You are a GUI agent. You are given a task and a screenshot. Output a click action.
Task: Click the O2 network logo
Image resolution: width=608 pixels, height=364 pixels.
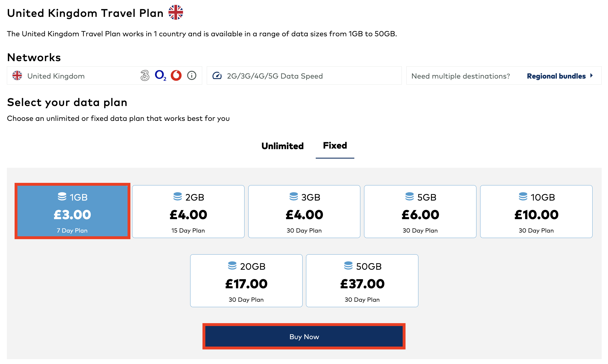pos(160,75)
